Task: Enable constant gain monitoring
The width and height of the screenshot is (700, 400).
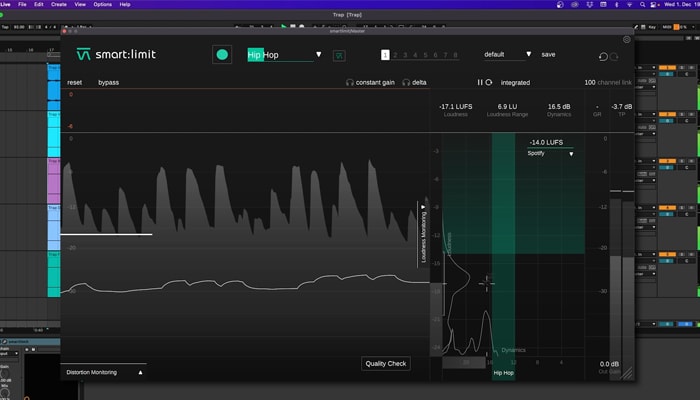Action: (x=375, y=83)
